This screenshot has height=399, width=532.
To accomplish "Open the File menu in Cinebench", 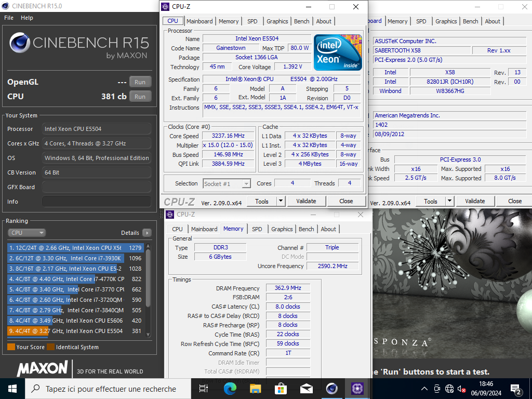I will pyautogui.click(x=9, y=18).
